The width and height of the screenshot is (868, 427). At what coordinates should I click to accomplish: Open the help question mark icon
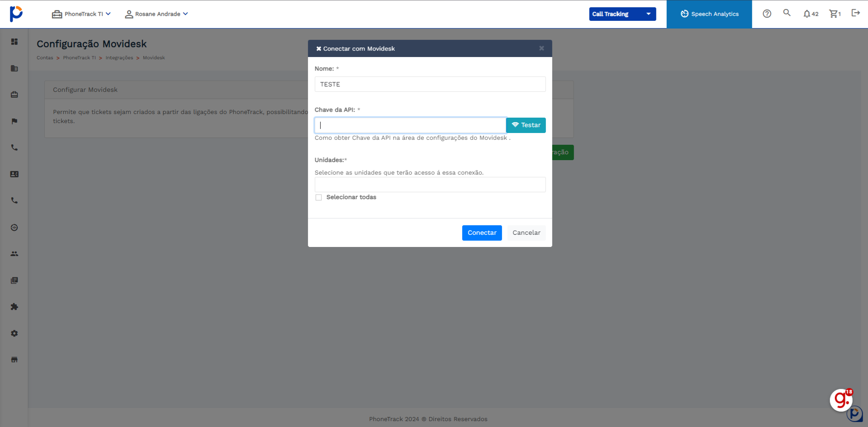click(x=767, y=14)
